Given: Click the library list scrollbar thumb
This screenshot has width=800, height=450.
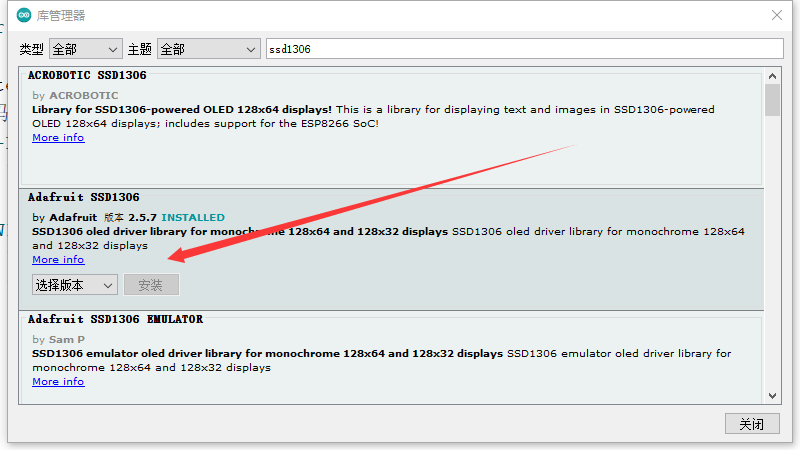Looking at the screenshot, I should 772,100.
